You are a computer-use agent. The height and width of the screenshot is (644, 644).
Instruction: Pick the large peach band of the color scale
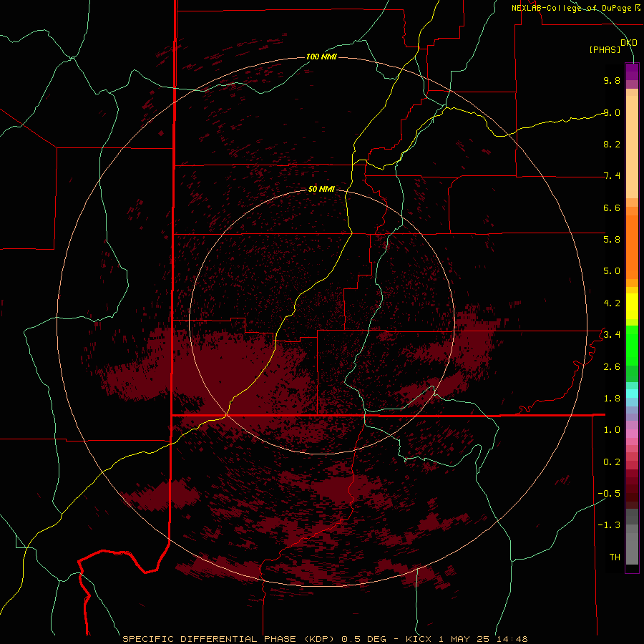632,147
